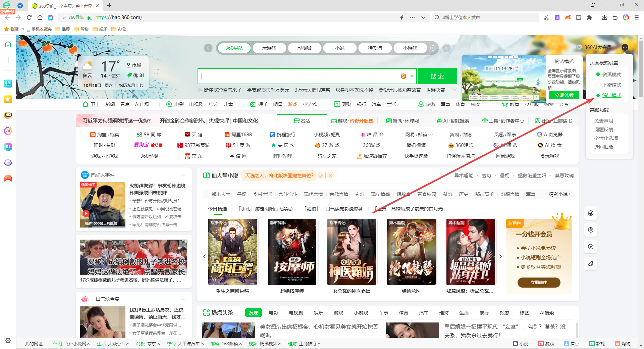
Task: Open the 返回旧版 link
Action: click(x=604, y=147)
